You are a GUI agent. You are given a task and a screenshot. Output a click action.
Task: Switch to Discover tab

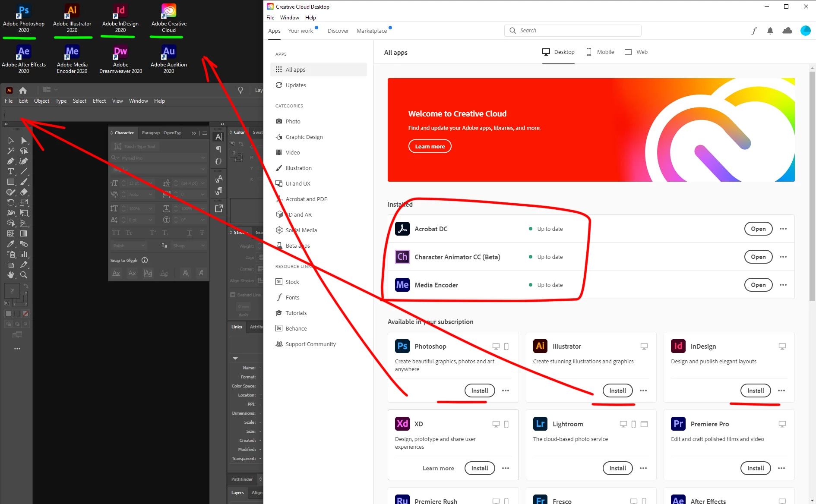(x=338, y=31)
